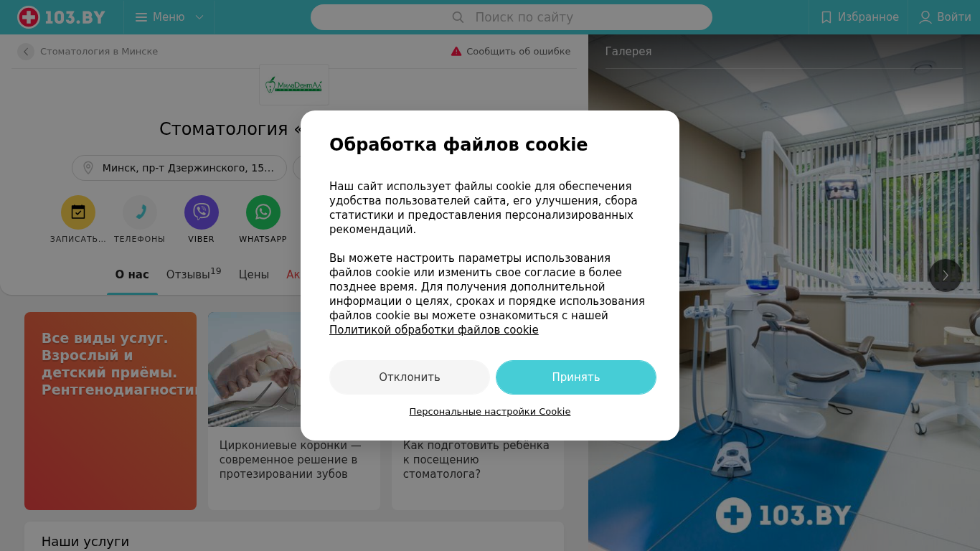
Task: Click the Записаться calendar icon
Action: click(x=78, y=212)
